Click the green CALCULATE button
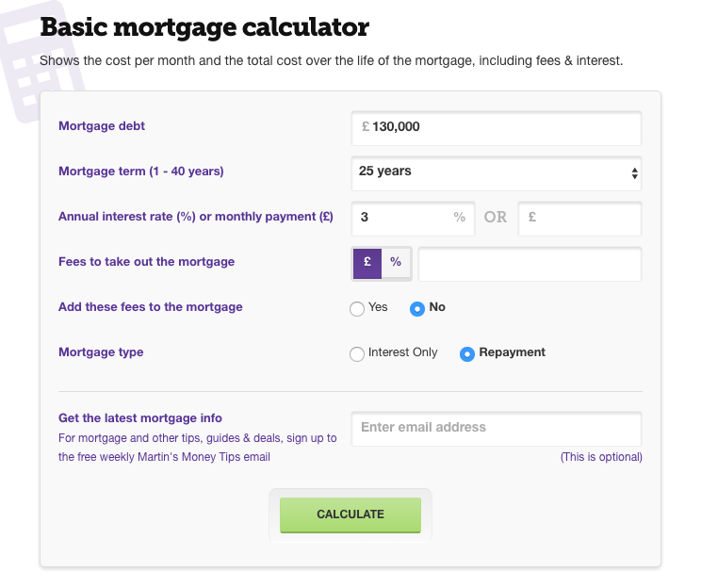The width and height of the screenshot is (701, 588). (350, 514)
